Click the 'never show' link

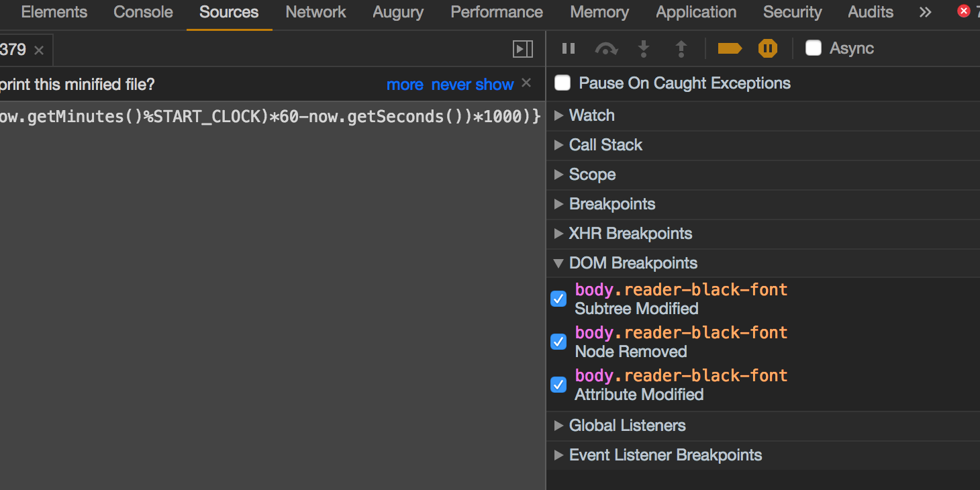coord(473,85)
